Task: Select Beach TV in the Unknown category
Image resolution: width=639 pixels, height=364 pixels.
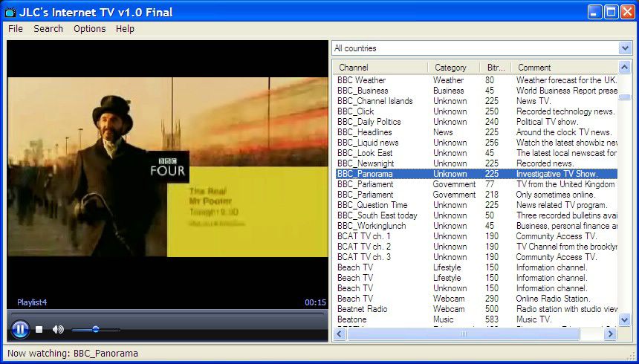Action: [476, 288]
